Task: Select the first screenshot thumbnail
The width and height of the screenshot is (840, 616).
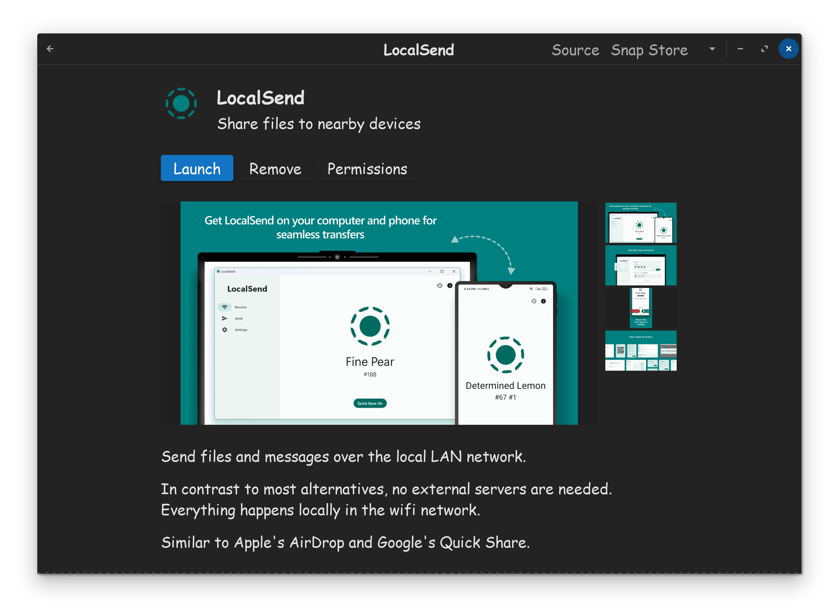Action: (x=640, y=223)
